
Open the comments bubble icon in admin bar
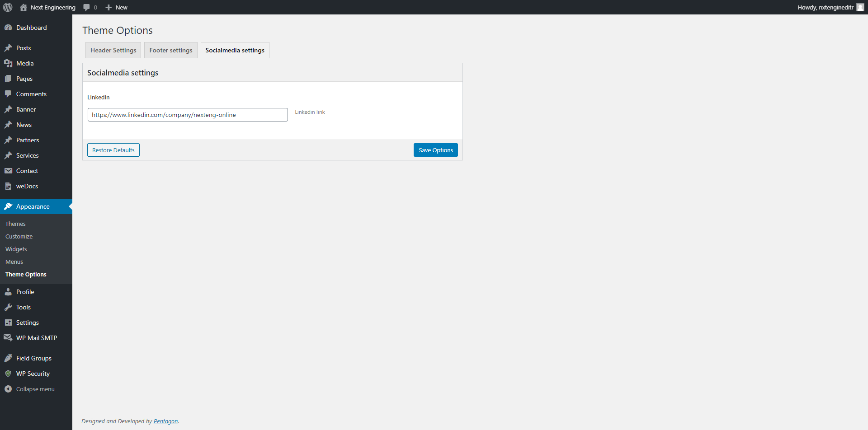click(87, 8)
